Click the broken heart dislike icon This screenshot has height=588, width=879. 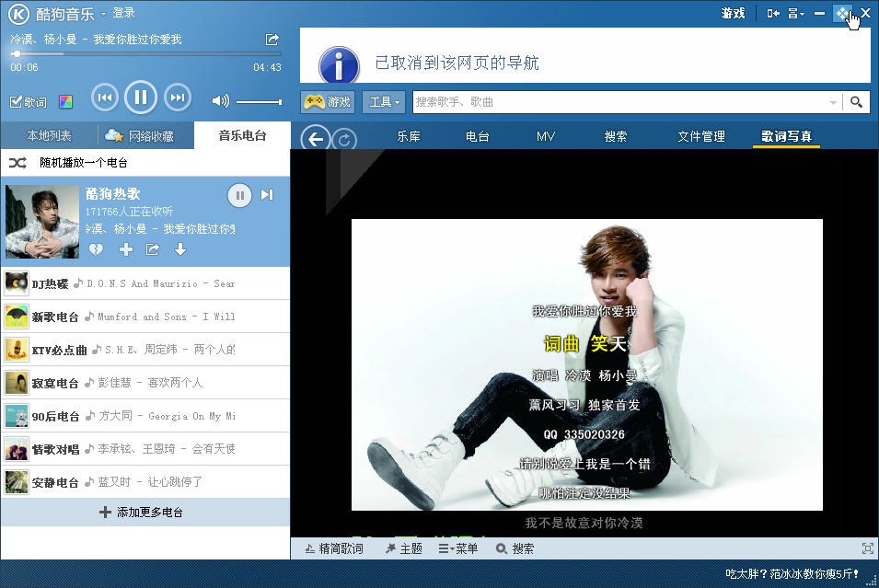pos(97,249)
